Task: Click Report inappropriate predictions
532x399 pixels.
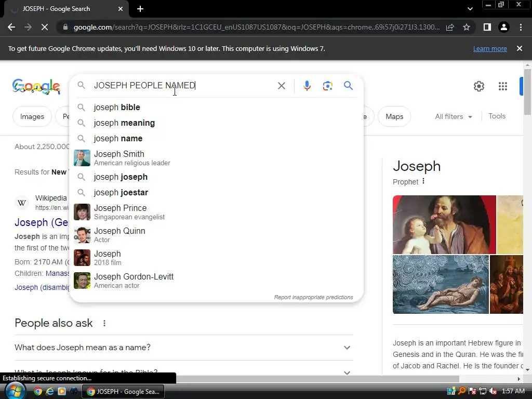Action: (313, 297)
